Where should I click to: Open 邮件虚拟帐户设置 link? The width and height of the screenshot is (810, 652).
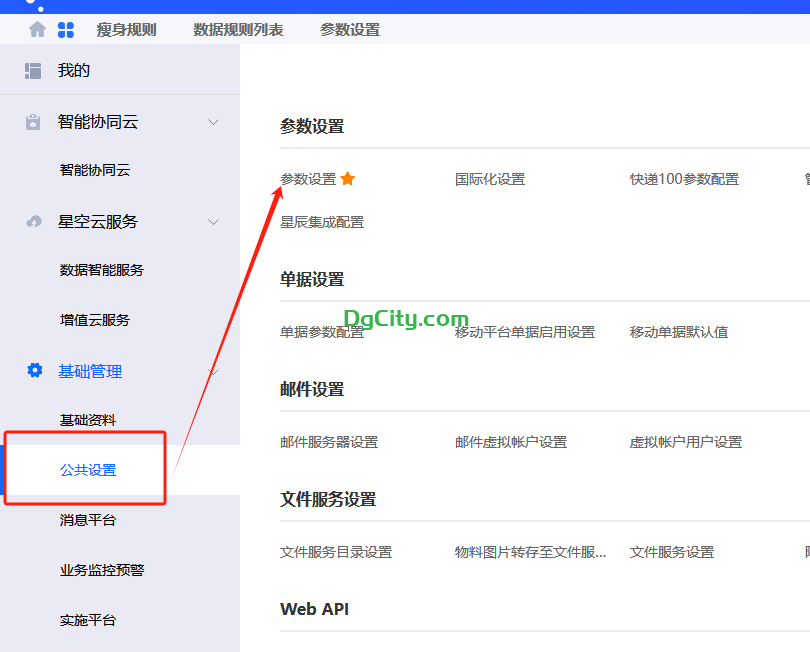511,442
